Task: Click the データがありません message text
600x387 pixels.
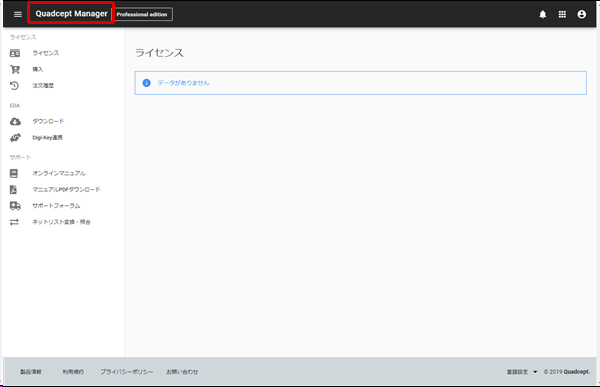Action: coord(183,83)
